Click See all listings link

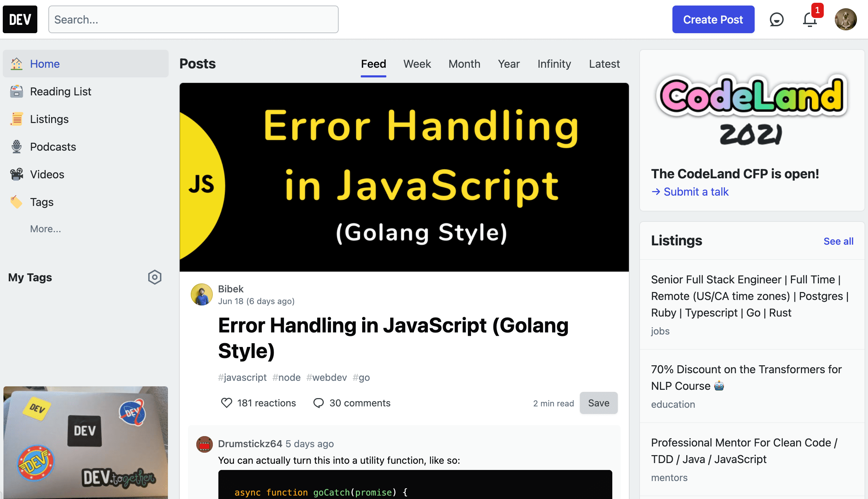pyautogui.click(x=838, y=241)
